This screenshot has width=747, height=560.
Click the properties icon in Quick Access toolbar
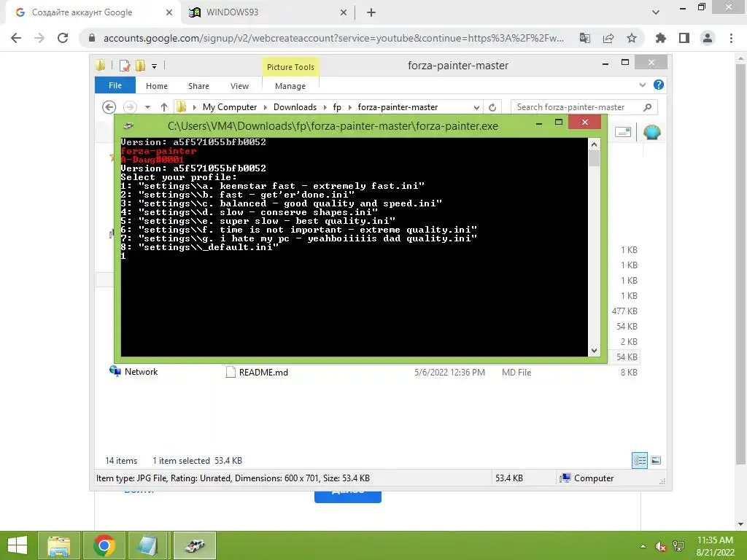pyautogui.click(x=125, y=66)
